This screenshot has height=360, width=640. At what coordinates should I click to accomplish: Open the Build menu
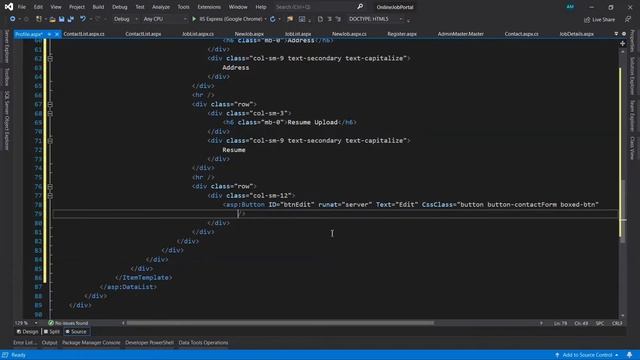[98, 7]
